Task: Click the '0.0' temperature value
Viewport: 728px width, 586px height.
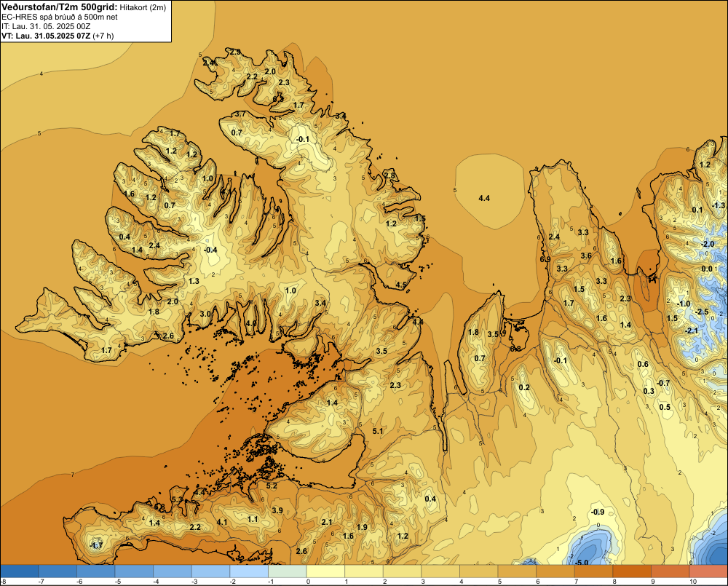Action: coord(707,269)
